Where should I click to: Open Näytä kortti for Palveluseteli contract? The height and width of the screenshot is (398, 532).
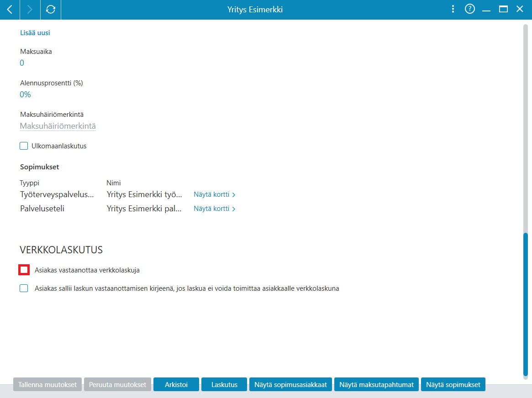coord(215,209)
